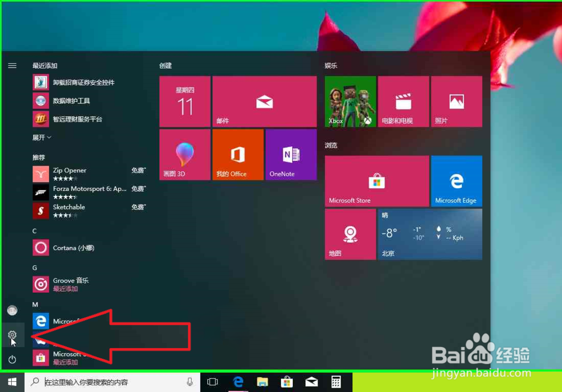Open the power options button

pyautogui.click(x=12, y=359)
